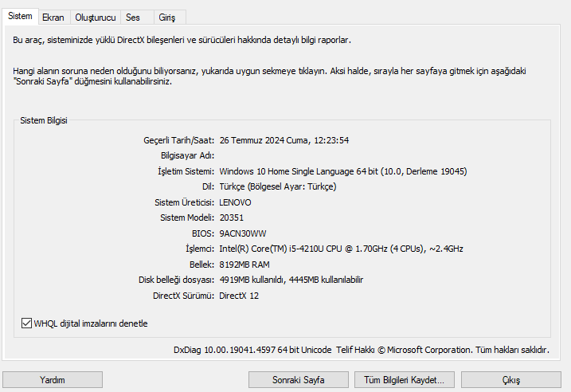Click the 8192MB RAM memory value
Image resolution: width=571 pixels, height=392 pixels.
click(244, 265)
